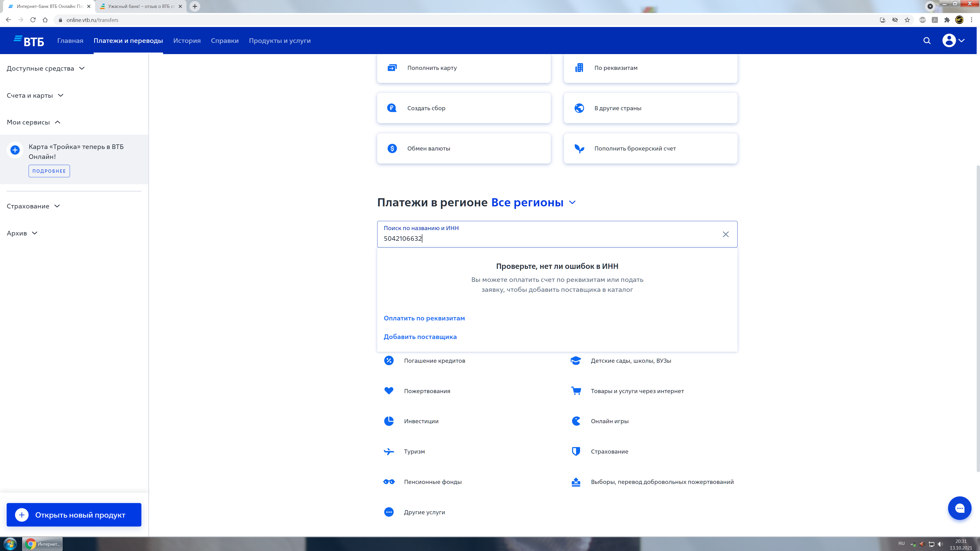Collapse Мои сервисы section

coord(33,122)
